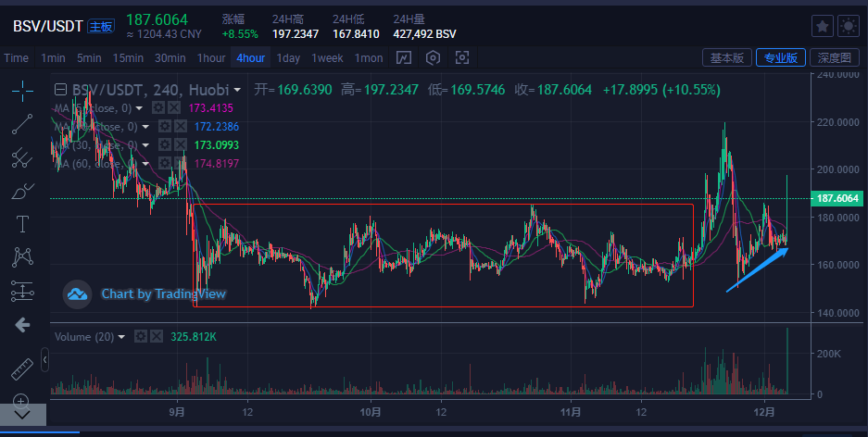Click the 24H high value 197.2347

[296, 33]
